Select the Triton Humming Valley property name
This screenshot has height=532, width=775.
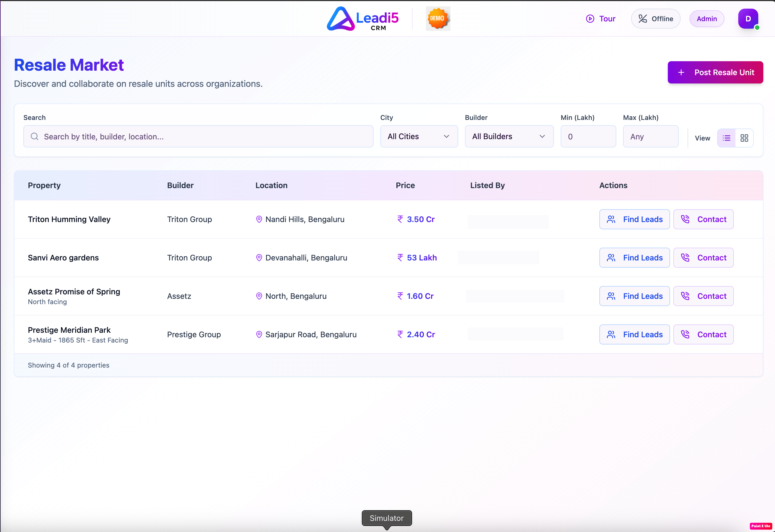[x=69, y=219]
